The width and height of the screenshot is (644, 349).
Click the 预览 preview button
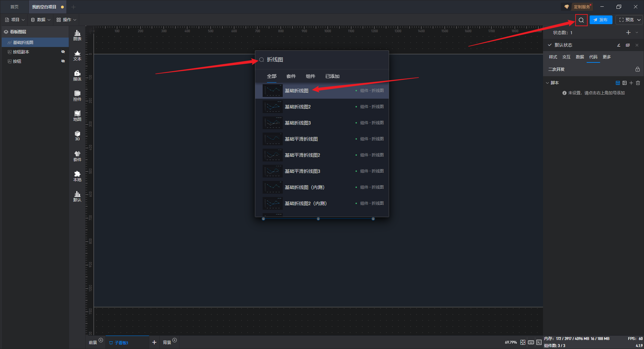[x=626, y=20]
